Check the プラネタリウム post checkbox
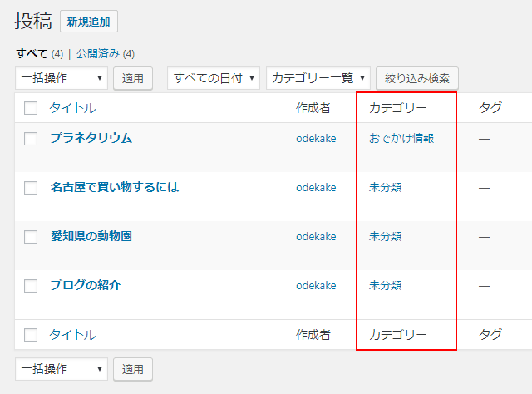Image resolution: width=532 pixels, height=394 pixels. coord(31,139)
